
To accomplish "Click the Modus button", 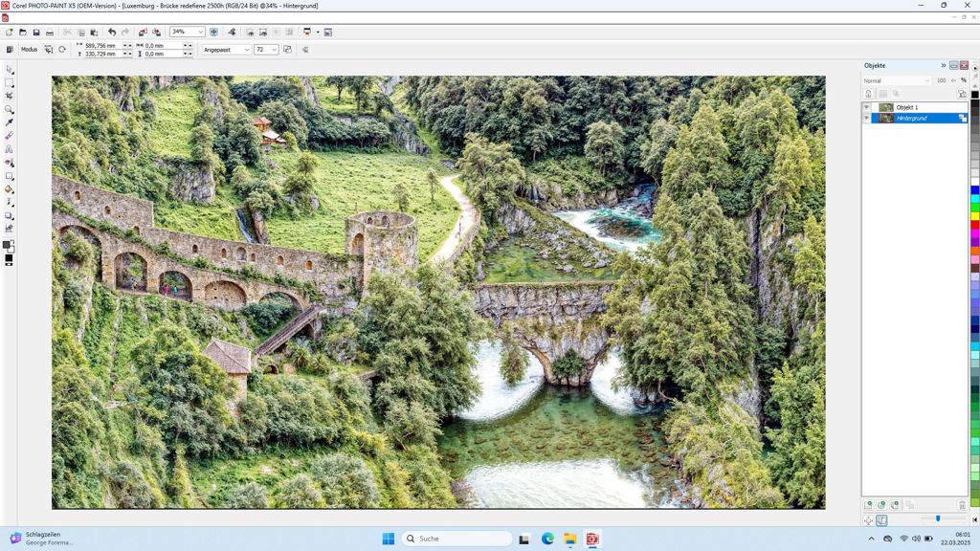I will [x=29, y=50].
